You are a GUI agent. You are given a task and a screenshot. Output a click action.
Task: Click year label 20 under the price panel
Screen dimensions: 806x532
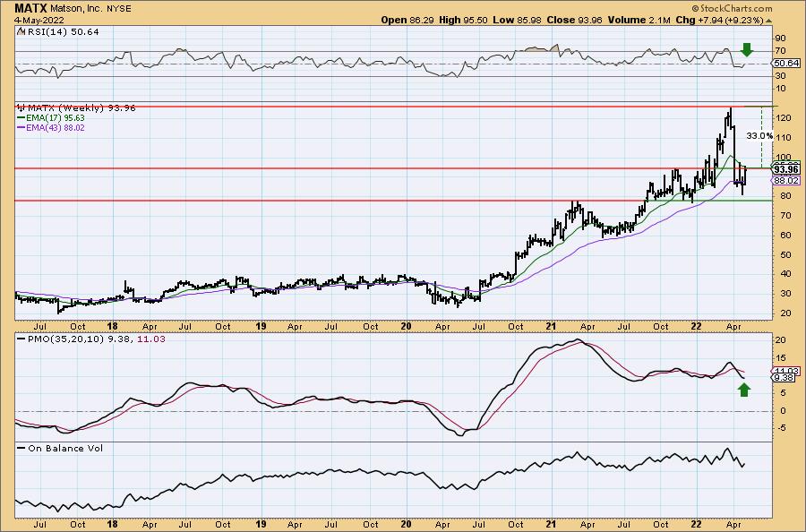(x=406, y=326)
